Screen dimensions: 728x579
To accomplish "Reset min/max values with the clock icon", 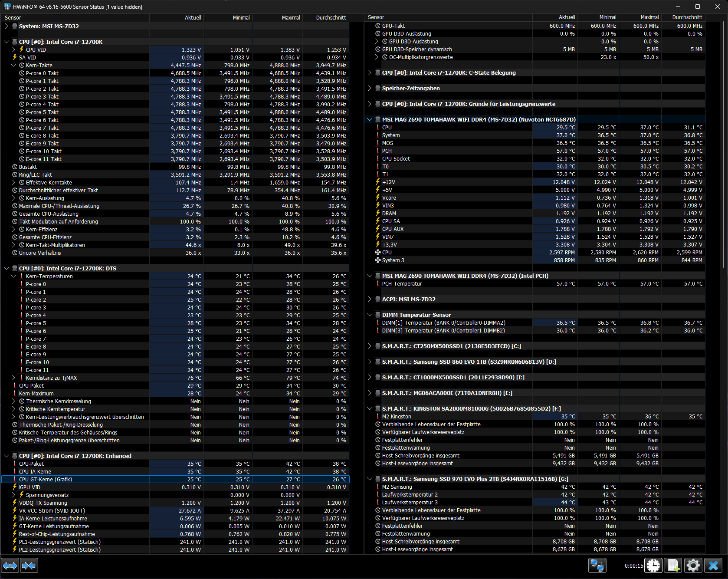I will coord(653,566).
